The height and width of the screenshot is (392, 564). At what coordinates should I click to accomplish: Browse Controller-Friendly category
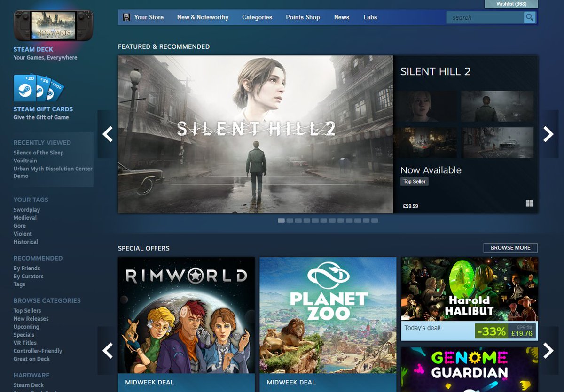click(38, 351)
